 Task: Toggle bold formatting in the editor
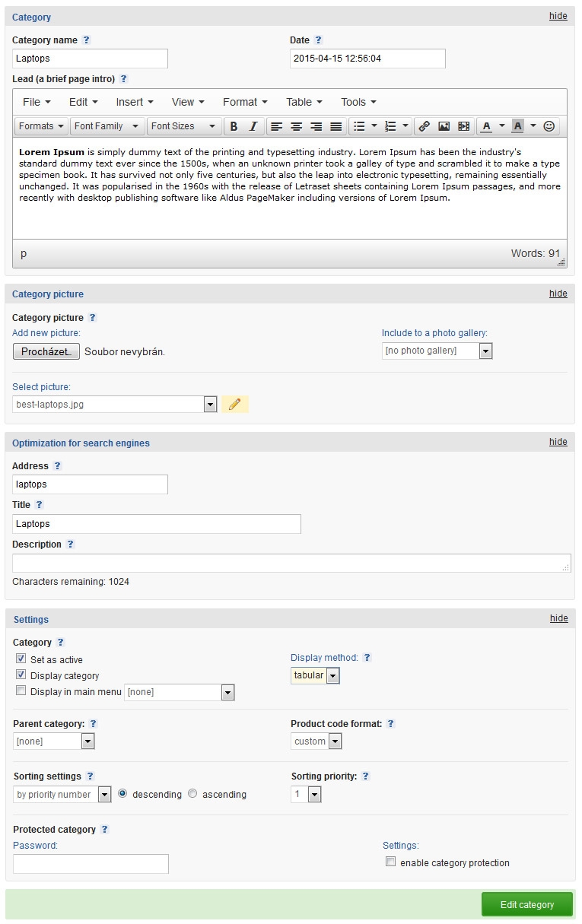[234, 126]
